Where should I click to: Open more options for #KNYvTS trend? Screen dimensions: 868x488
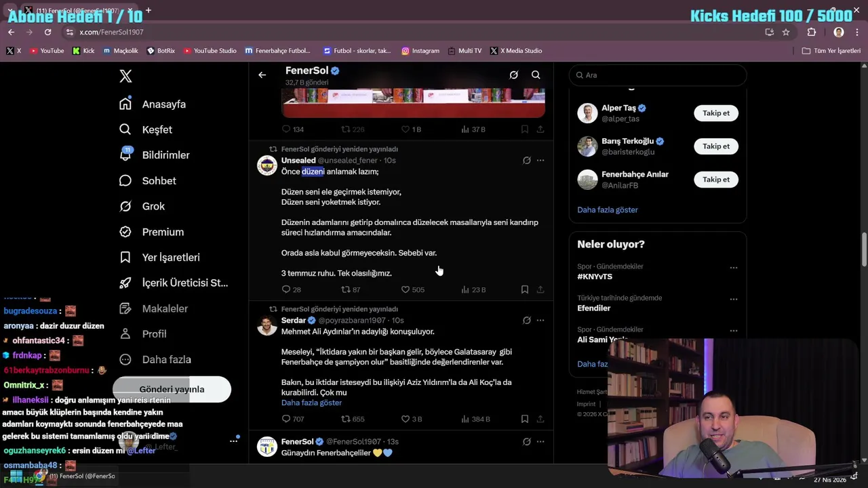(734, 268)
